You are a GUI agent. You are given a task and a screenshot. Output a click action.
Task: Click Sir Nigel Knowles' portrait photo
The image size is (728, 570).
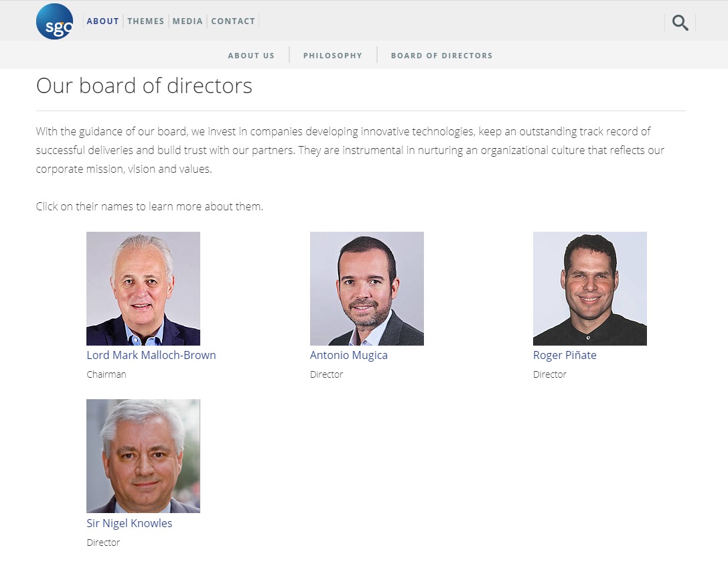tap(143, 456)
